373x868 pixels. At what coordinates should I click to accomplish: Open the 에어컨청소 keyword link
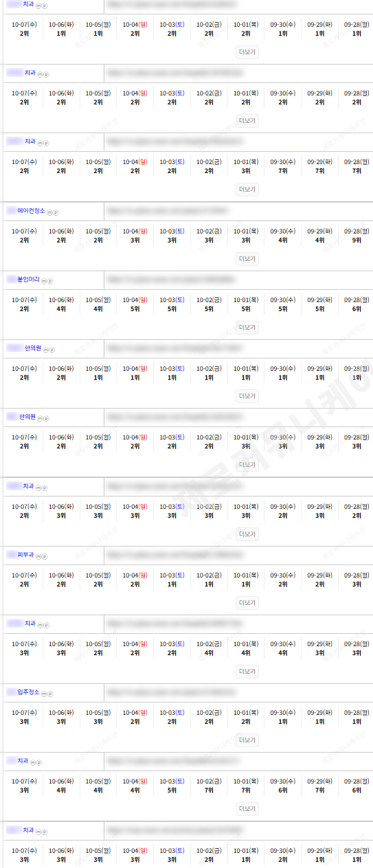(x=31, y=211)
